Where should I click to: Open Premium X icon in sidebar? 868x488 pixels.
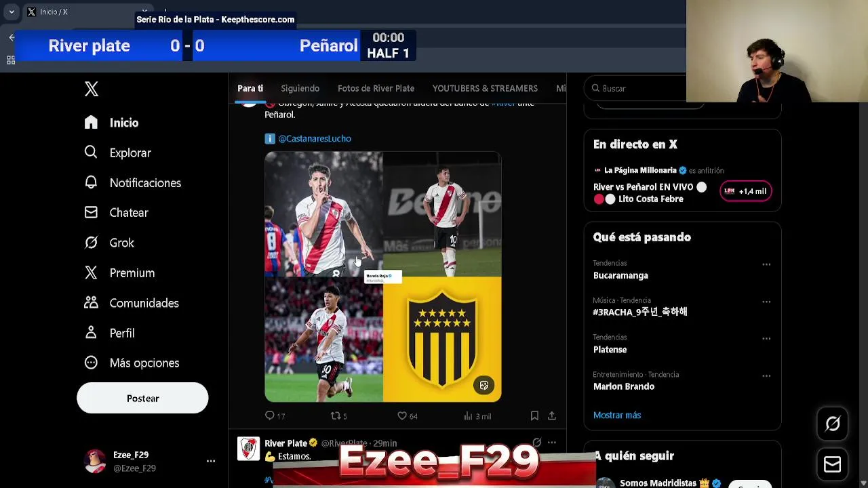91,272
